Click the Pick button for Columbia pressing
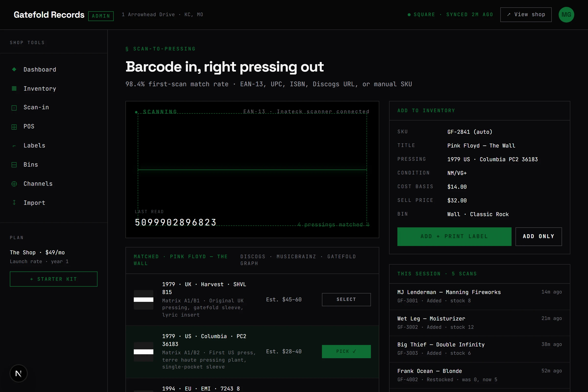588x392 pixels. (x=346, y=352)
